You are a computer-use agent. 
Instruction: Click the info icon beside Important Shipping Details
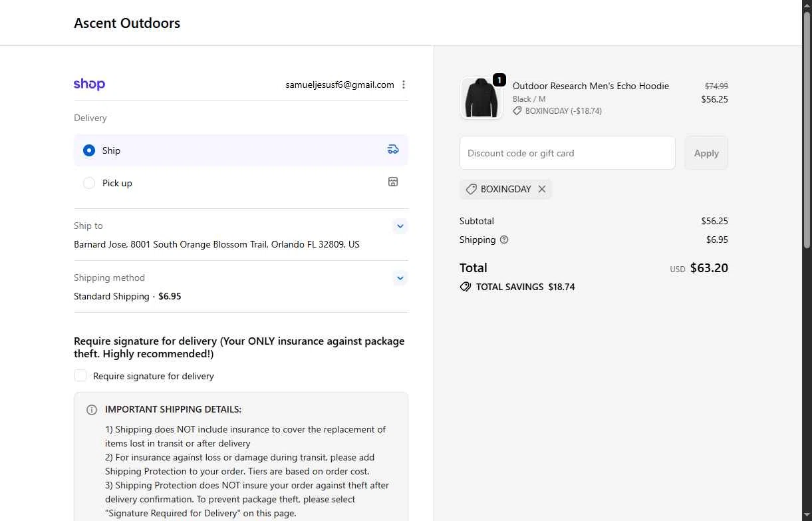click(92, 410)
